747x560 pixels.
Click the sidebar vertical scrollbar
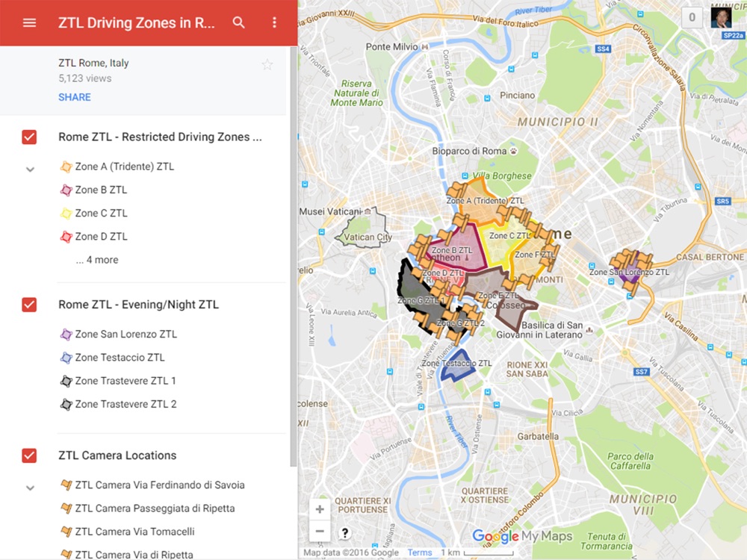294,257
